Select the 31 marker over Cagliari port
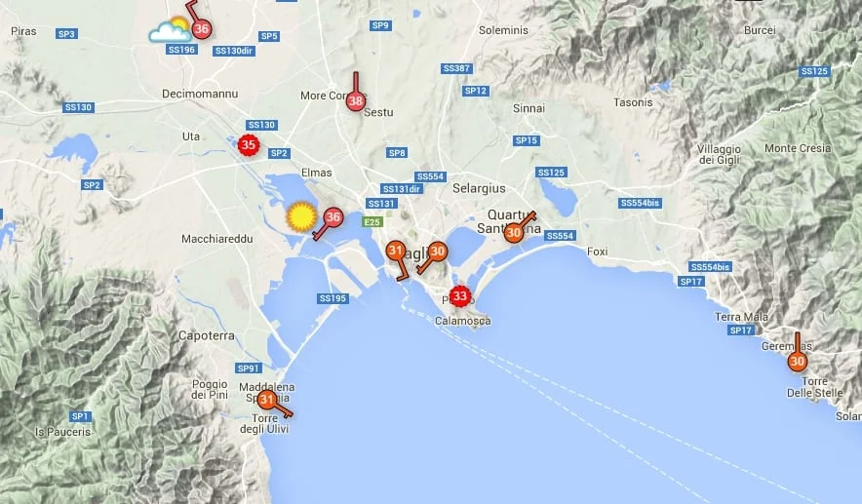 395,251
